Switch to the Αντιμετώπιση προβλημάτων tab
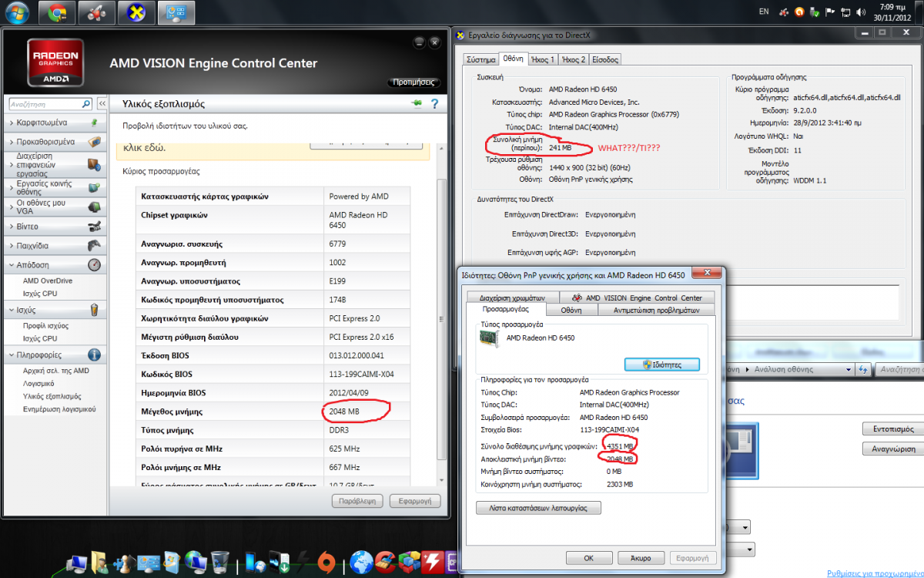 (x=657, y=310)
